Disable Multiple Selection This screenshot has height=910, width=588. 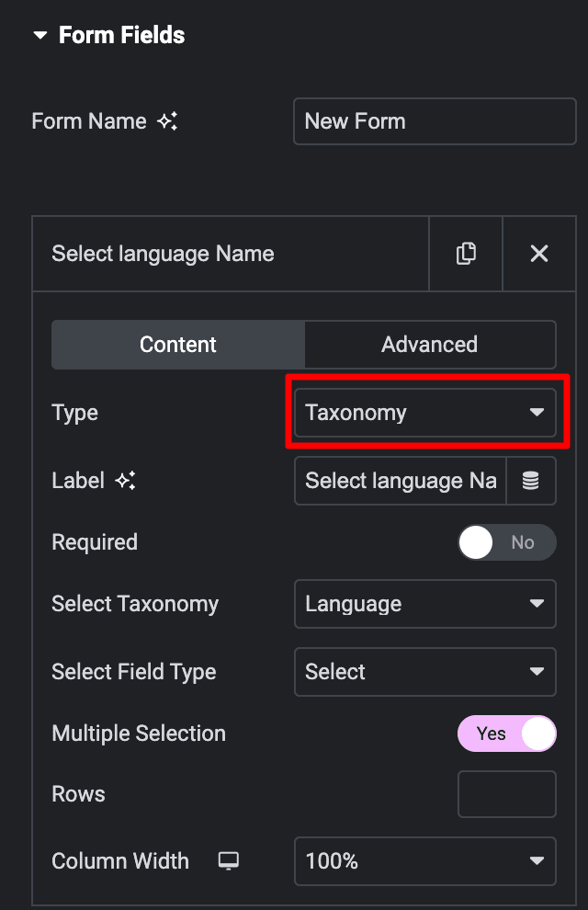tap(507, 734)
